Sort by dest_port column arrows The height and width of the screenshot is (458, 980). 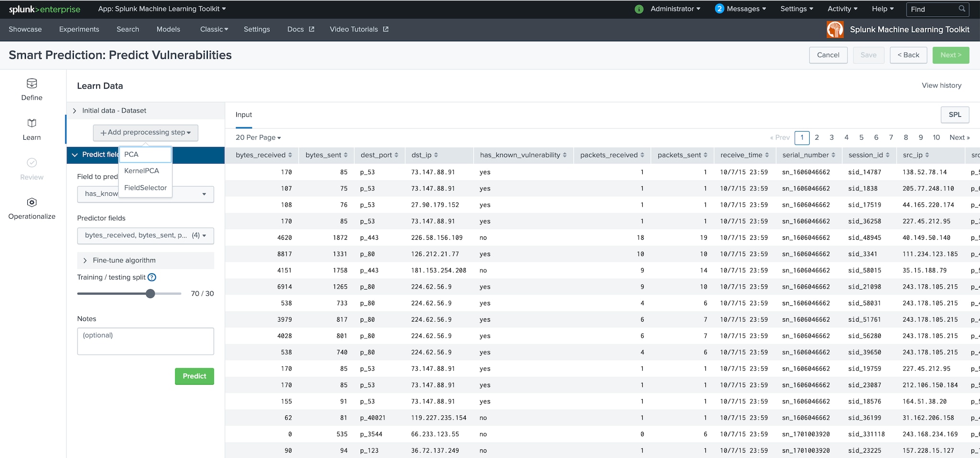(396, 155)
